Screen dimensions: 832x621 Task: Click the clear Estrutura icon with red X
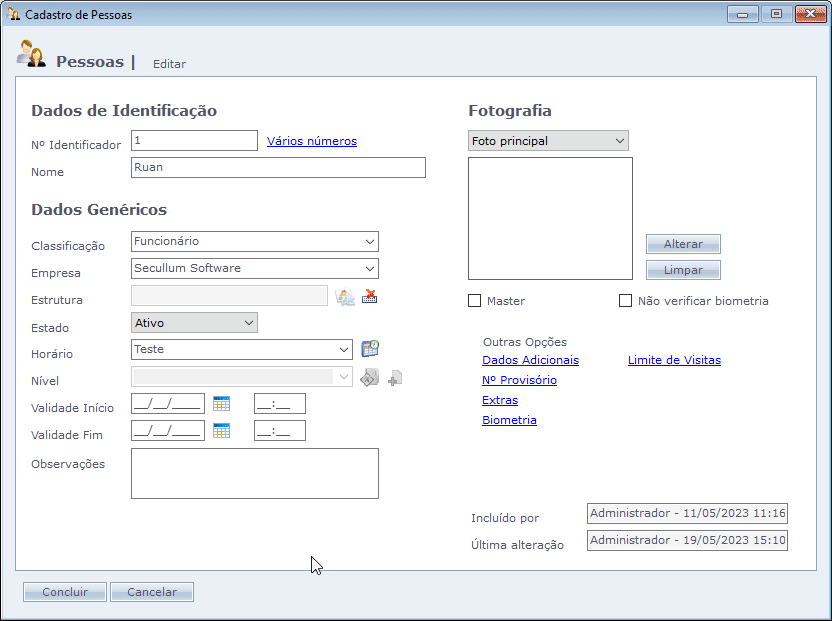click(x=370, y=296)
